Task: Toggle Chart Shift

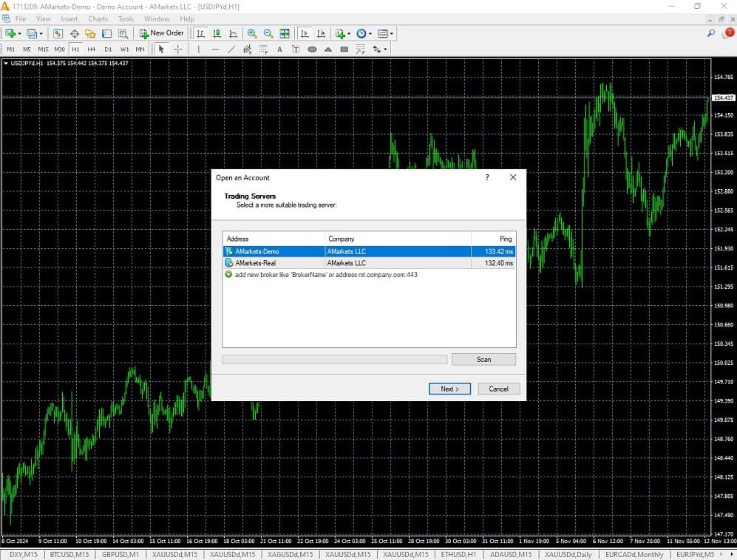Action: 321,33
